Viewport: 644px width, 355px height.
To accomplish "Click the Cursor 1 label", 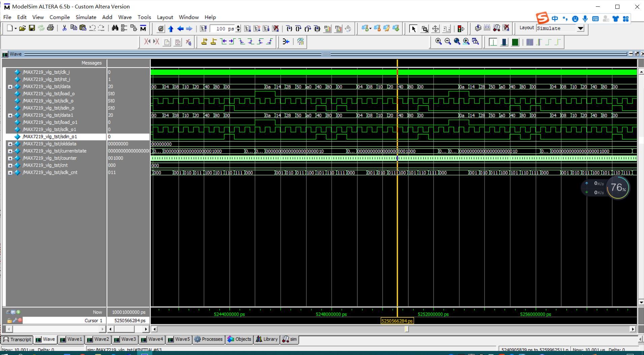I will pos(93,321).
